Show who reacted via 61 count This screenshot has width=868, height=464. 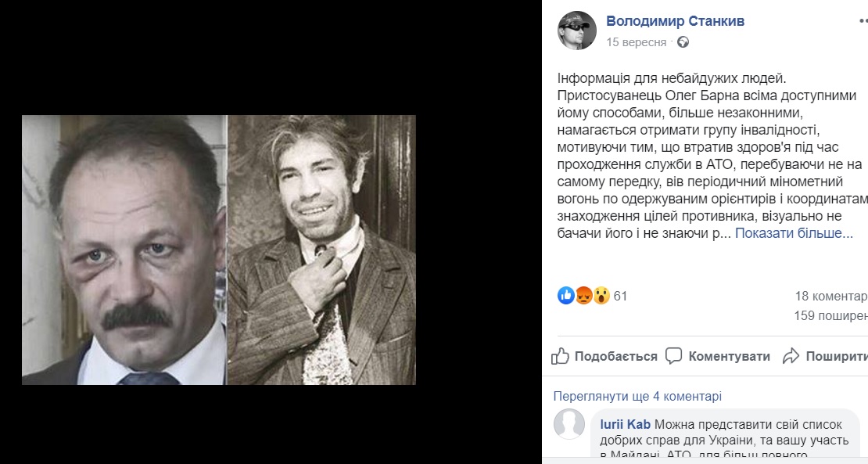click(x=621, y=297)
